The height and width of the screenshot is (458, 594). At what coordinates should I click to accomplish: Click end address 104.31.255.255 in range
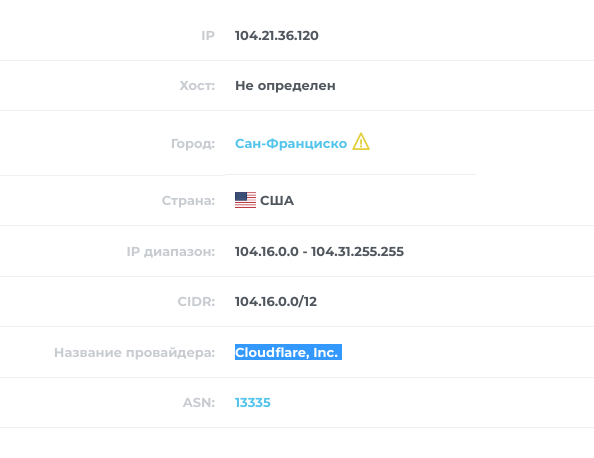pos(358,252)
